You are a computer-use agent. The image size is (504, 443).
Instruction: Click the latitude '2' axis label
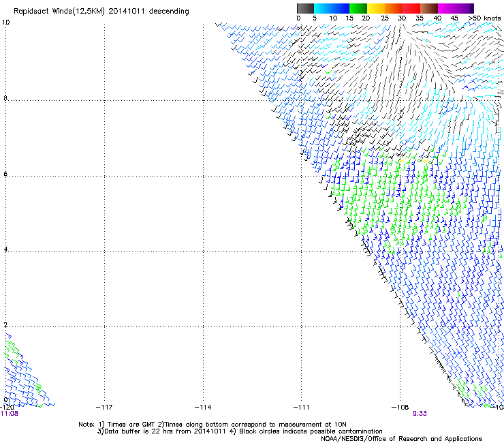(x=5, y=325)
